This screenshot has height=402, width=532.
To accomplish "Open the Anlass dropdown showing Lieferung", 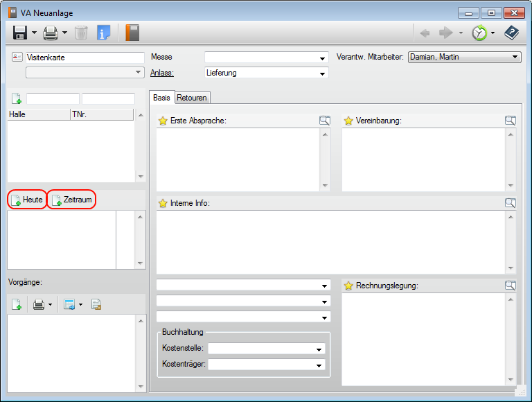I will [x=322, y=73].
